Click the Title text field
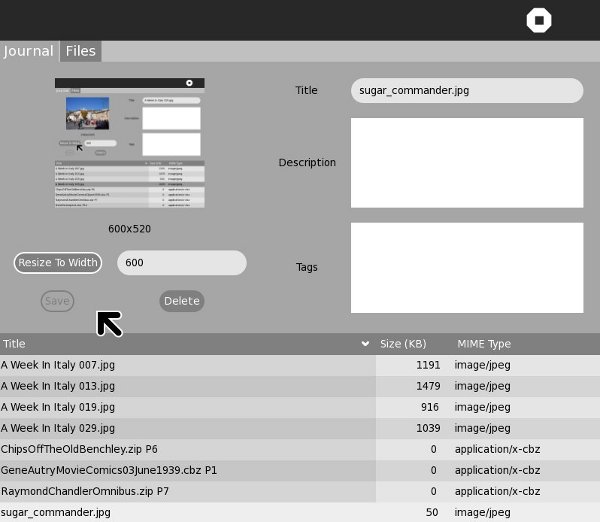600x522 pixels. [466, 90]
